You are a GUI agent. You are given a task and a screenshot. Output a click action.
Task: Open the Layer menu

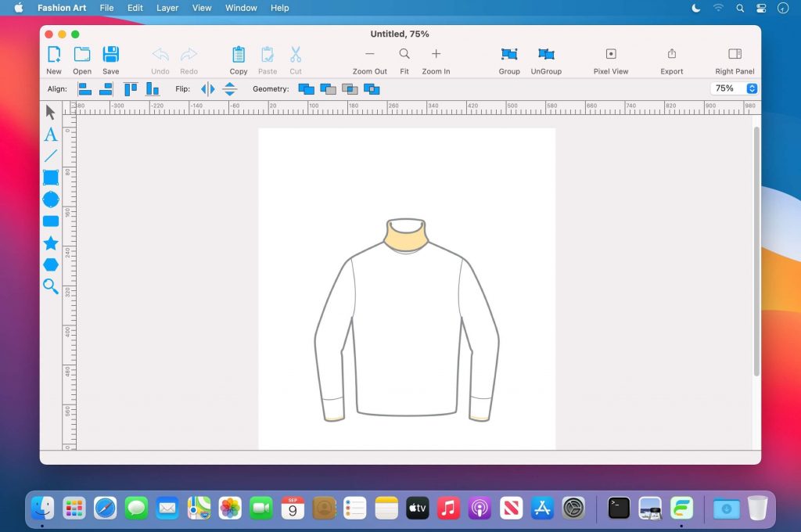pos(167,8)
